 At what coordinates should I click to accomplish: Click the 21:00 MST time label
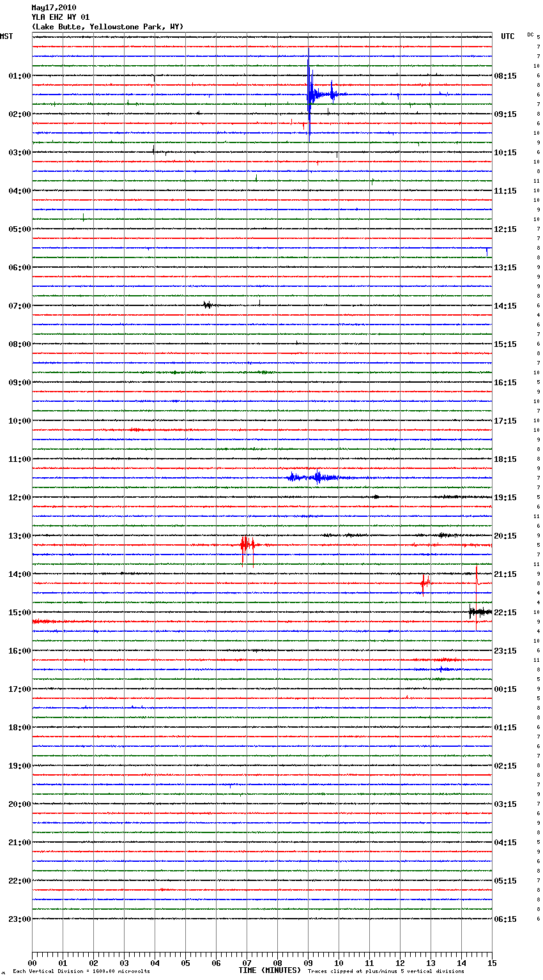pyautogui.click(x=19, y=842)
